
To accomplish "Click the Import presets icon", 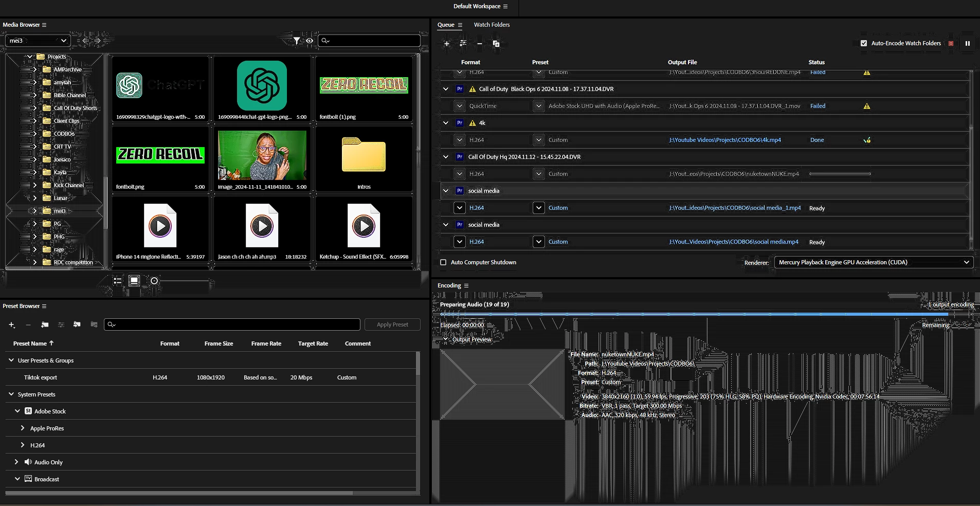I will [x=77, y=324].
